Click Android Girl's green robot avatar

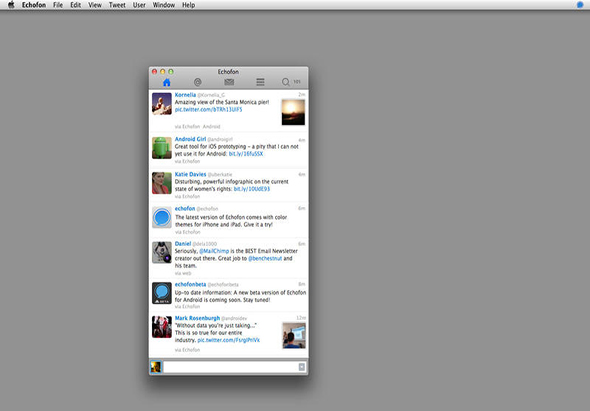pos(162,148)
